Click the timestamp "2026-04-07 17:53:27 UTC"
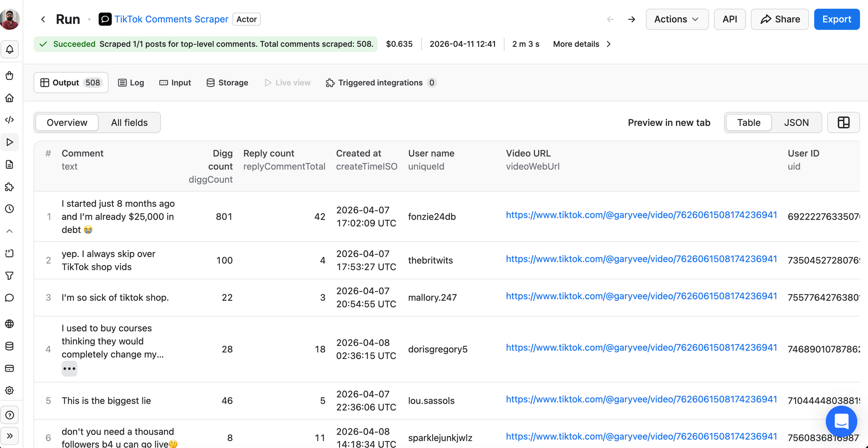Screen dimensions: 868x448 [x=366, y=260]
